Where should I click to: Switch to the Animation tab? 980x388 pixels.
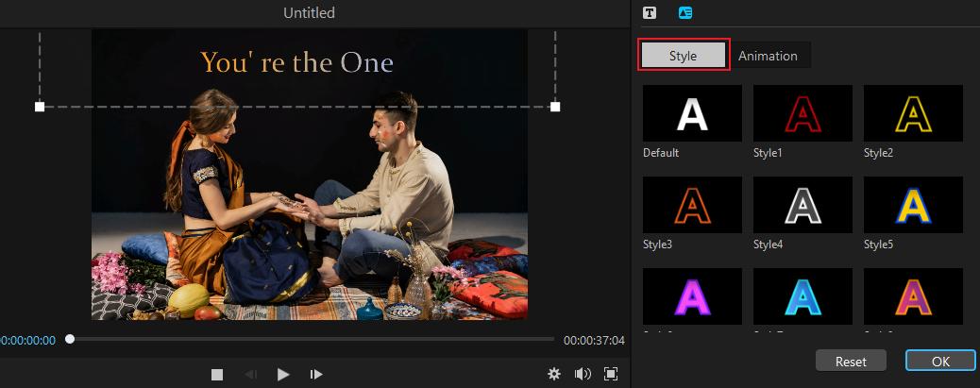[x=769, y=56]
